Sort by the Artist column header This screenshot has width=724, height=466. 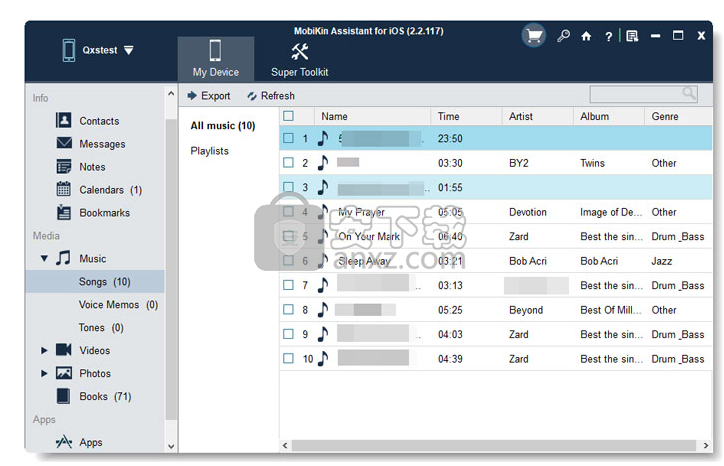[x=537, y=116]
